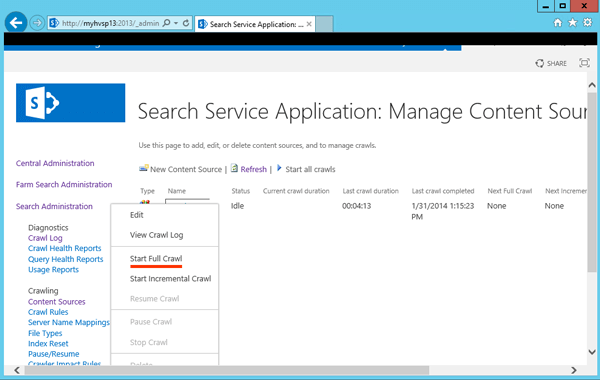Image resolution: width=600 pixels, height=380 pixels.
Task: Click the Idle status value
Action: [237, 206]
